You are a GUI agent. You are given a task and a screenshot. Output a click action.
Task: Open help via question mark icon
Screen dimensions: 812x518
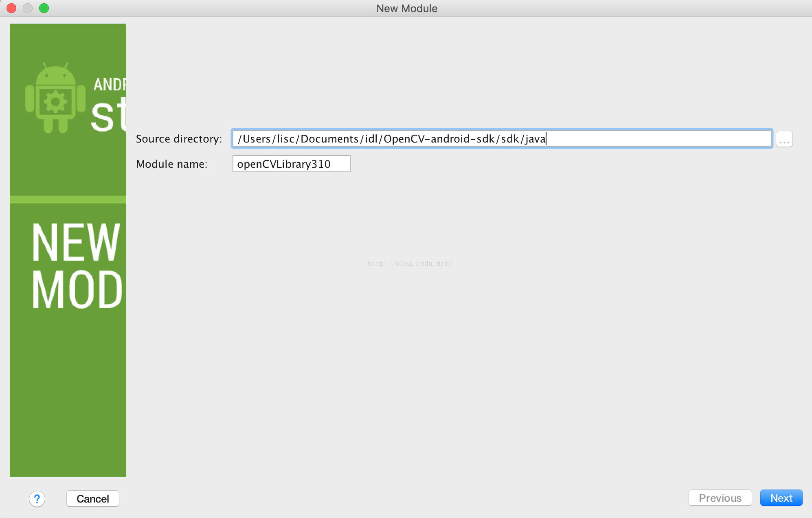37,499
